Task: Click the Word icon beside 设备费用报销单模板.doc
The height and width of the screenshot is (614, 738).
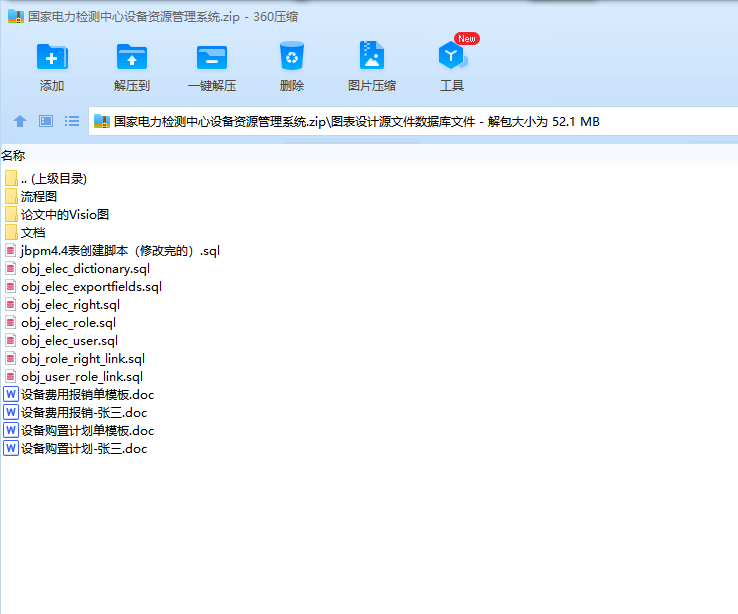Action: click(11, 394)
